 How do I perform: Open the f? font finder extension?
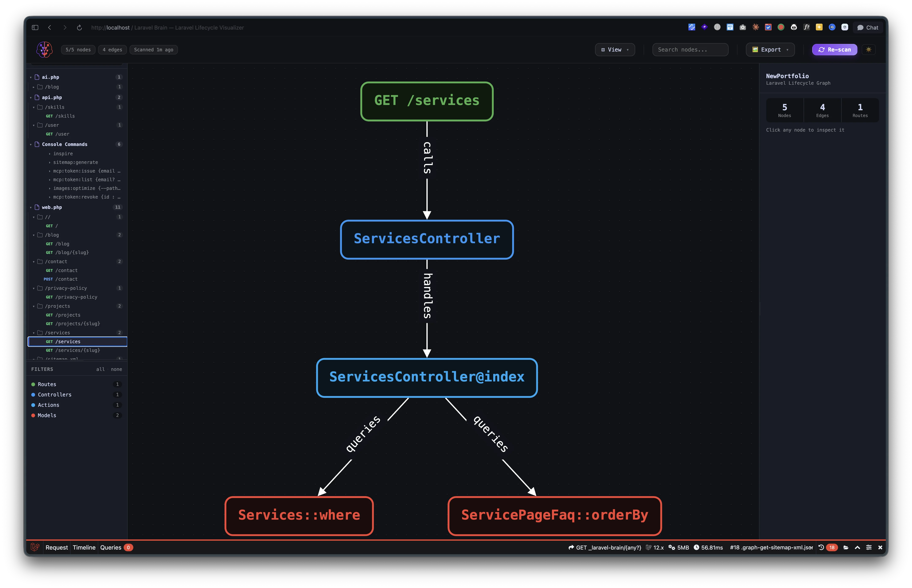[806, 27]
